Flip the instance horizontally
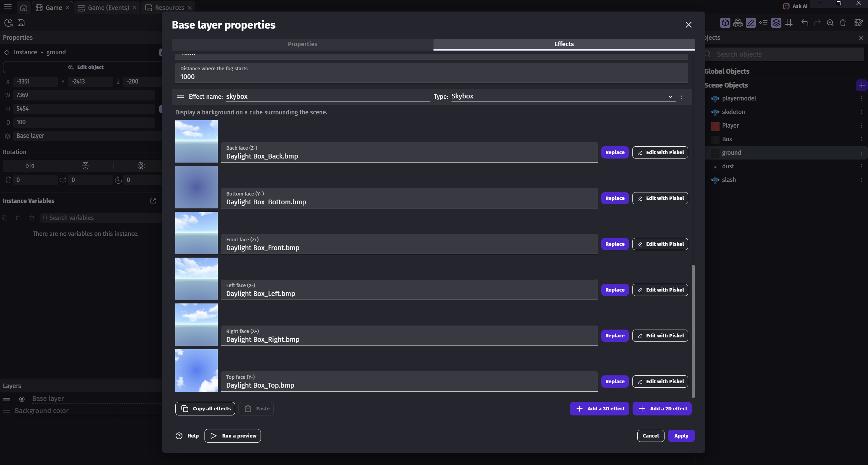Screen dimensions: 868x465 30,166
